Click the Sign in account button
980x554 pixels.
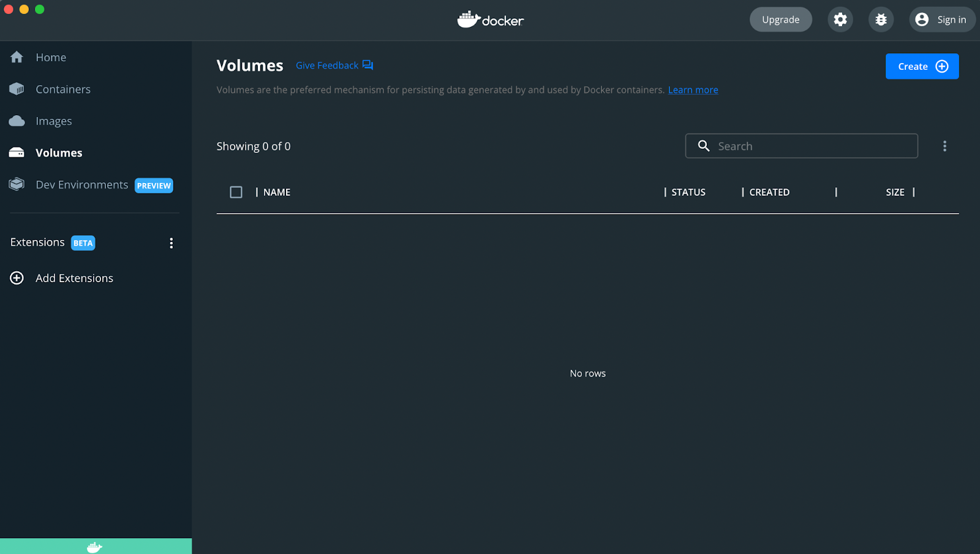941,20
